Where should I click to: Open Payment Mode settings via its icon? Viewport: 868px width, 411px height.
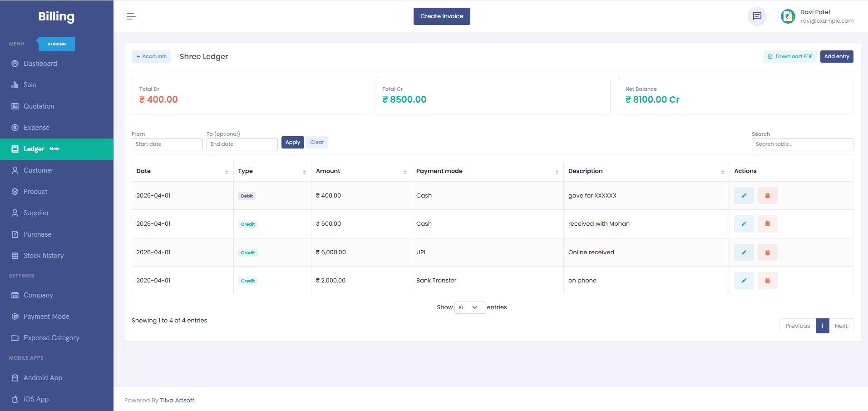[x=15, y=316]
